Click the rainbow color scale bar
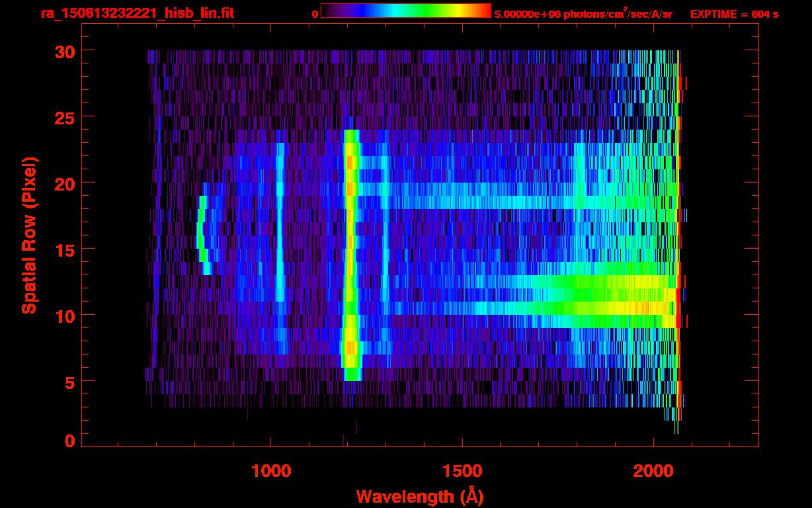Image resolution: width=812 pixels, height=508 pixels. click(x=405, y=11)
